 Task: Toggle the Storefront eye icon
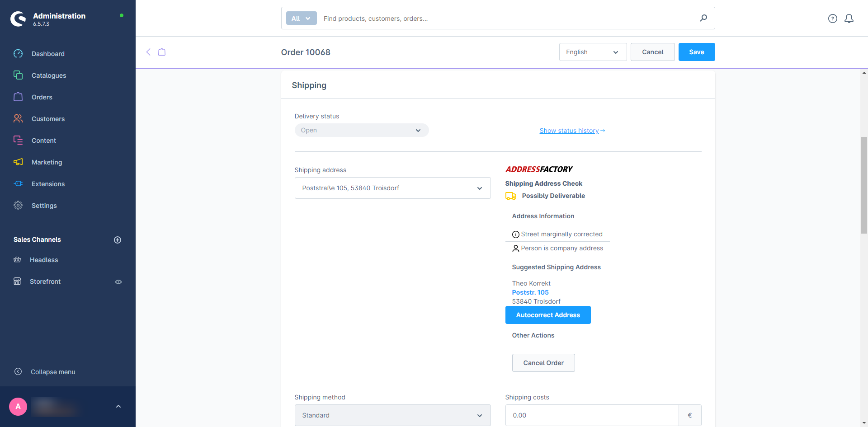tap(118, 282)
